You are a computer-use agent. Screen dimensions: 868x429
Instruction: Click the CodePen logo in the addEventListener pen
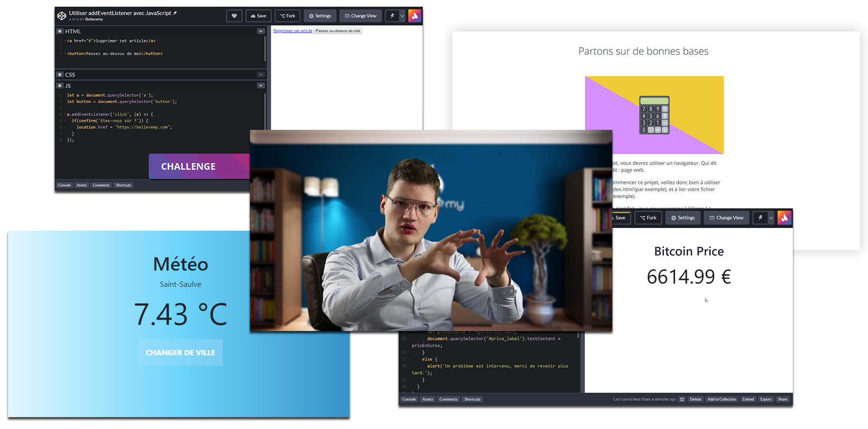(62, 16)
